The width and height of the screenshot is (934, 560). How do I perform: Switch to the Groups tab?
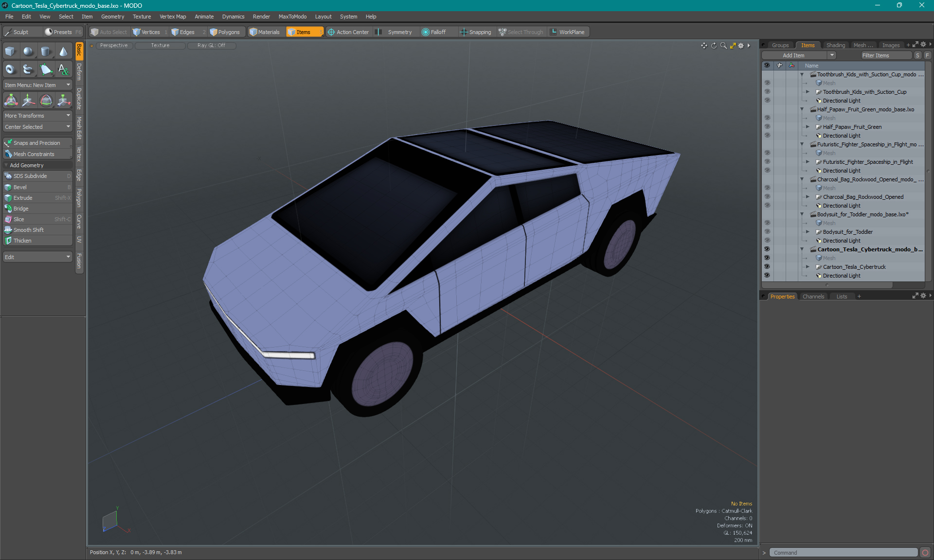pyautogui.click(x=780, y=45)
